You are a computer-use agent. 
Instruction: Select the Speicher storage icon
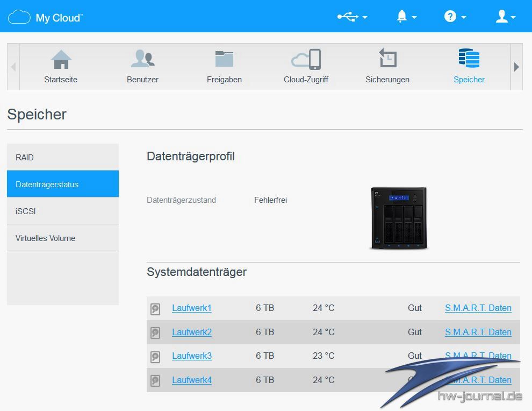[x=469, y=60]
